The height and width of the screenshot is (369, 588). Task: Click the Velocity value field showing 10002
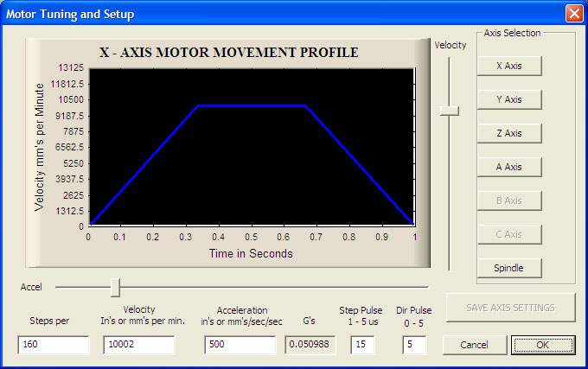139,345
